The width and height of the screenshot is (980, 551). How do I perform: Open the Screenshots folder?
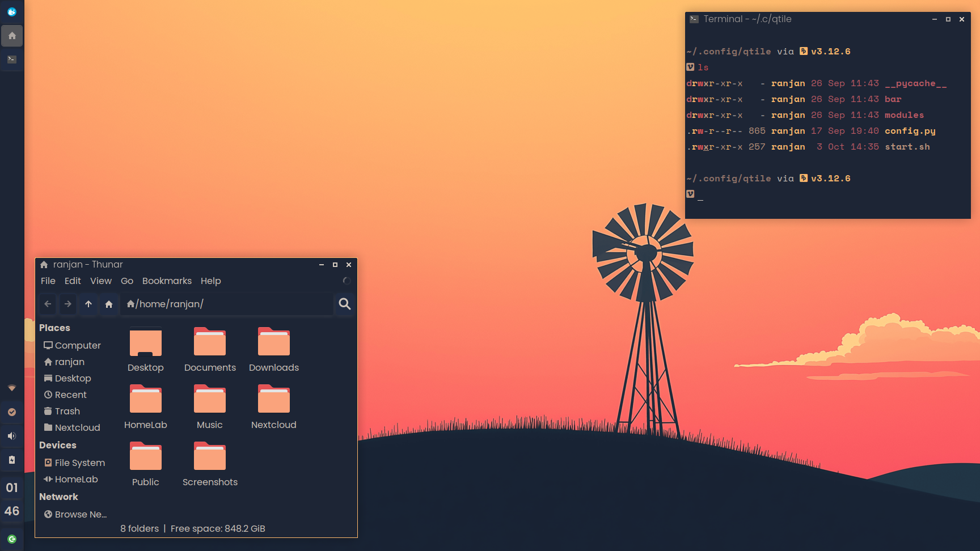[x=209, y=456]
